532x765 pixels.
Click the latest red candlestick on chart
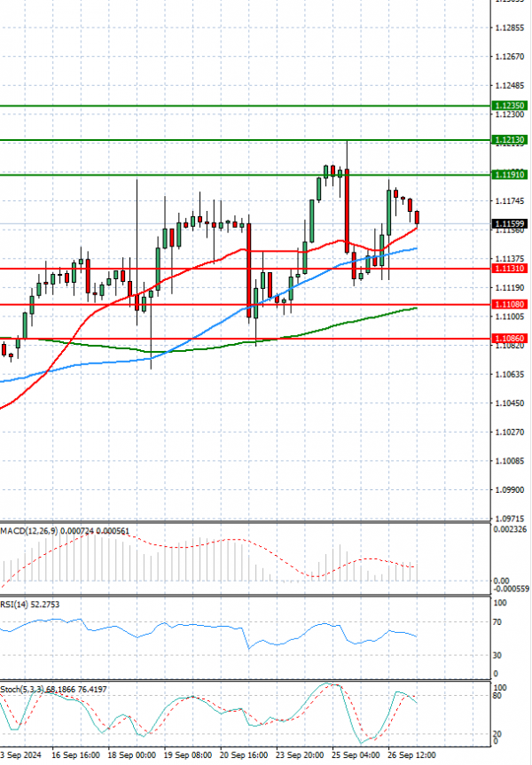(x=418, y=217)
